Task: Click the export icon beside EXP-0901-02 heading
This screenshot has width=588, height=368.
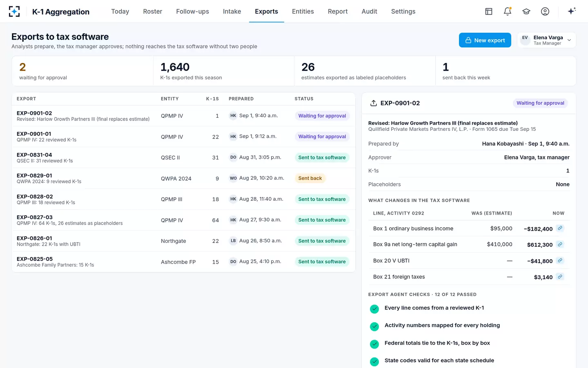Action: (373, 103)
